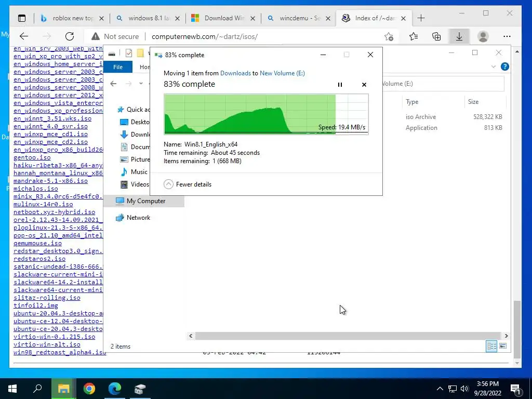Viewport: 532px width, 399px height.
Task: Open Edge profile avatar
Action: coord(483,36)
